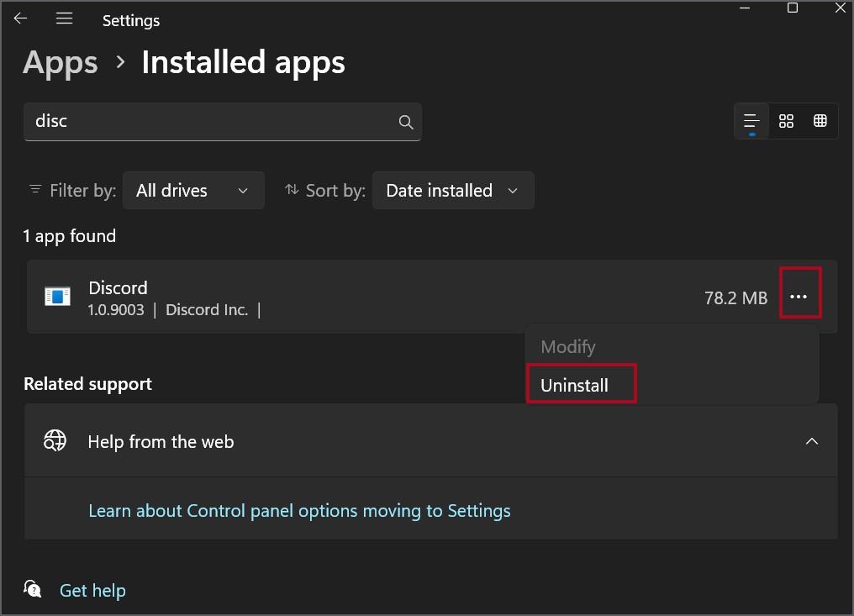The height and width of the screenshot is (616, 854).
Task: Click the version 1.0.9003 text
Action: [x=116, y=310]
